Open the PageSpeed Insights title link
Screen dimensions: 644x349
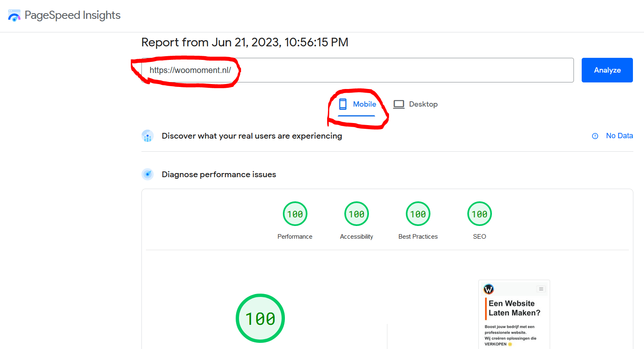tap(73, 15)
